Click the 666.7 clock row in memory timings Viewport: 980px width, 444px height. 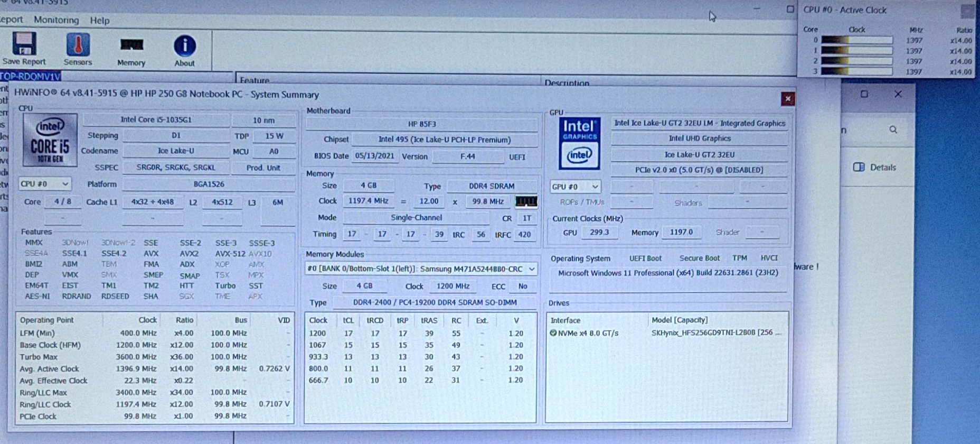coord(420,380)
